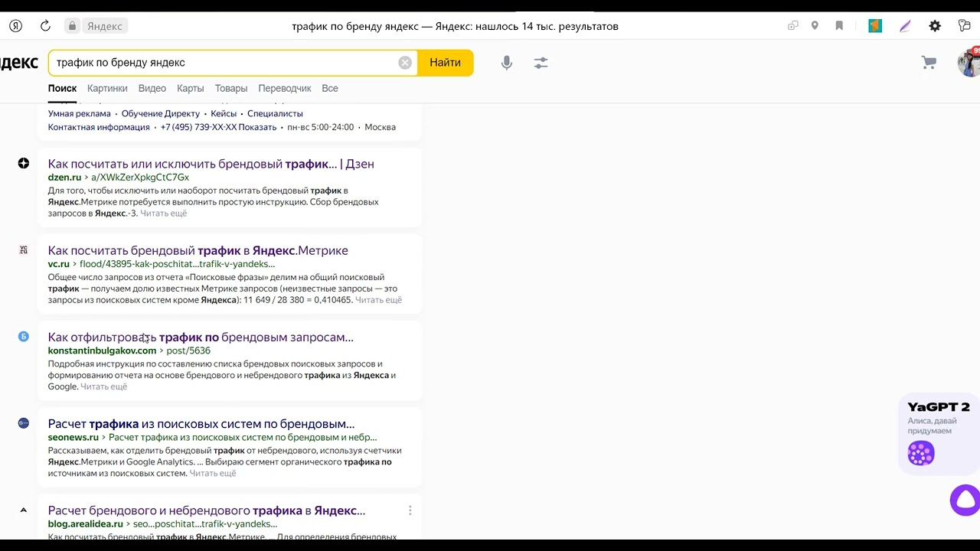
Task: Open the YaGPT 2 promo card
Action: pyautogui.click(x=939, y=433)
